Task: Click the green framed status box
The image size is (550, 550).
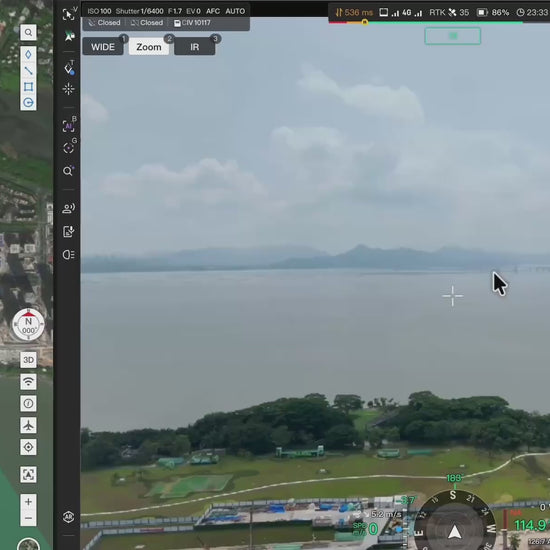Action: (453, 36)
